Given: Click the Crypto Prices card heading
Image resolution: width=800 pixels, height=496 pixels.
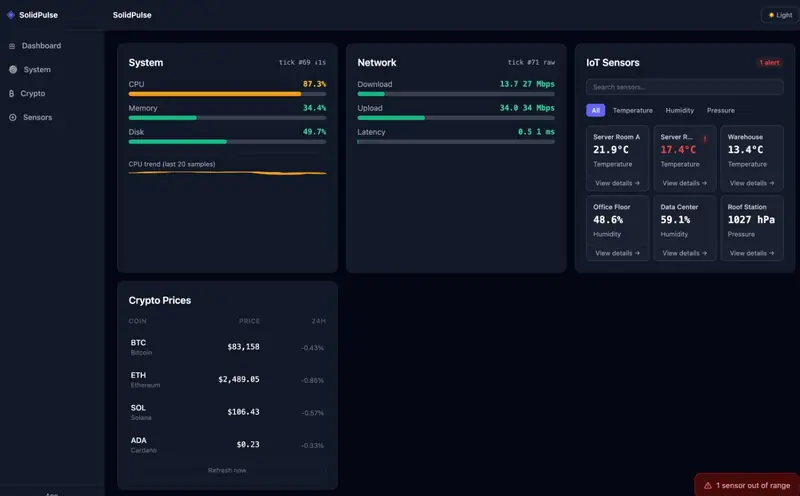Looking at the screenshot, I should 160,301.
